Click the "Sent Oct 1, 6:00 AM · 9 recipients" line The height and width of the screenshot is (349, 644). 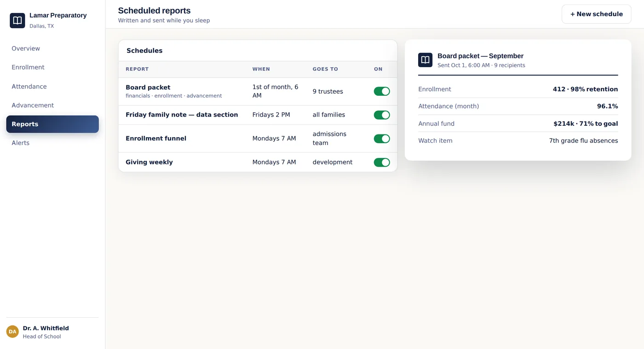(481, 65)
